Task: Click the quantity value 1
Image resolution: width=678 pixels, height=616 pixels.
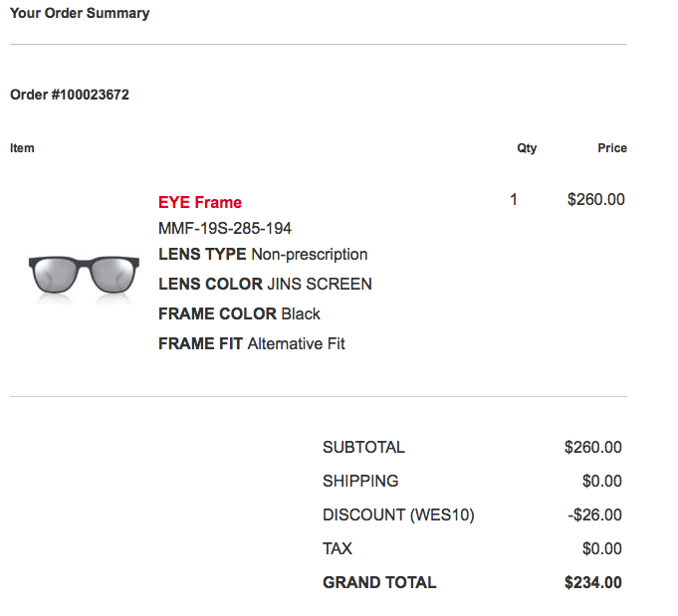Action: 514,199
